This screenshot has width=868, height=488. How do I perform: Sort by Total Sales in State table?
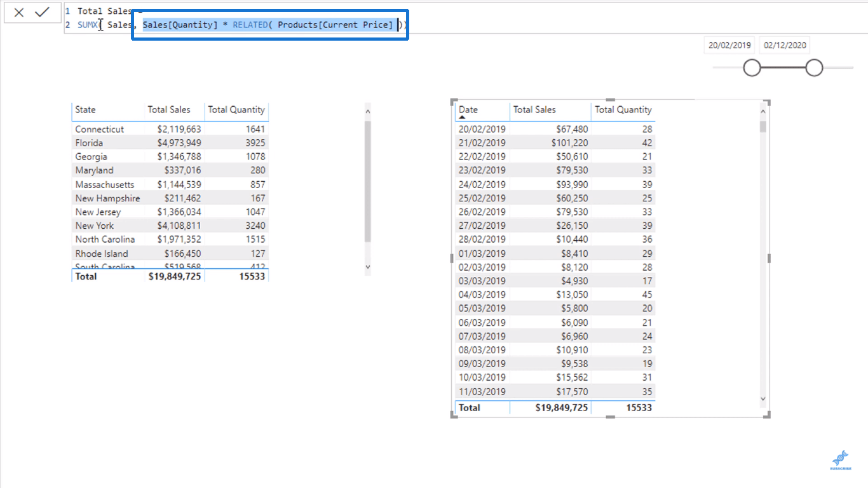pos(169,109)
